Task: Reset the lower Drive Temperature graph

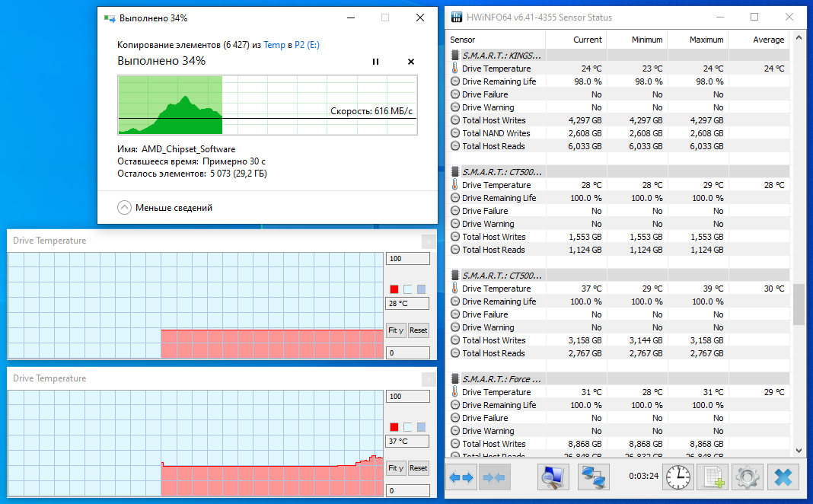Action: pyautogui.click(x=418, y=467)
